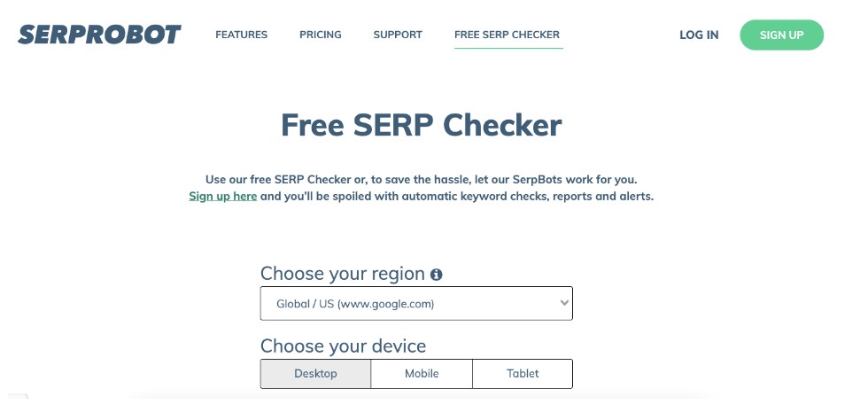Image resolution: width=868 pixels, height=412 pixels.
Task: Go to the Pricing page
Action: tap(320, 35)
